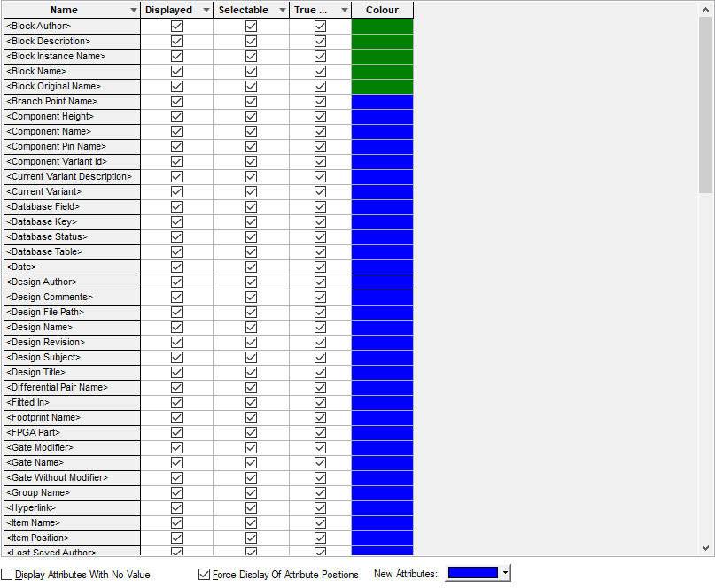Image resolution: width=715 pixels, height=588 pixels.
Task: Open the Displayed column filter dropdown
Action: (x=206, y=11)
